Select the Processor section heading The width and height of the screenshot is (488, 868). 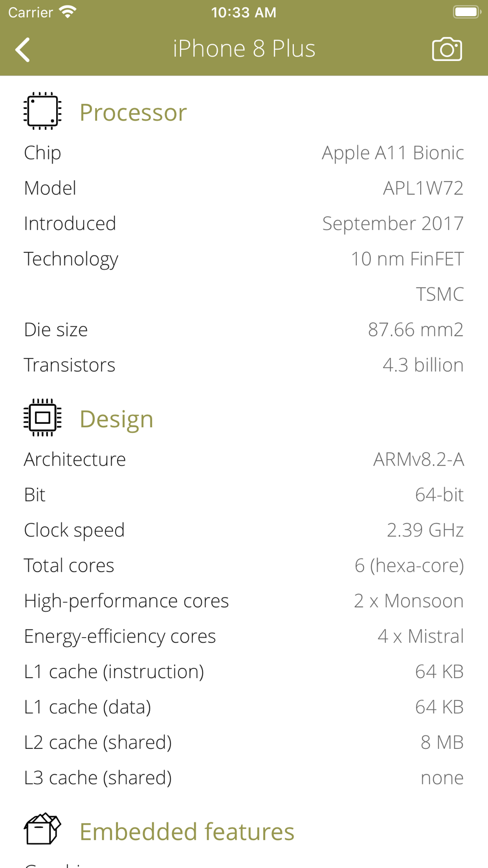point(133,112)
